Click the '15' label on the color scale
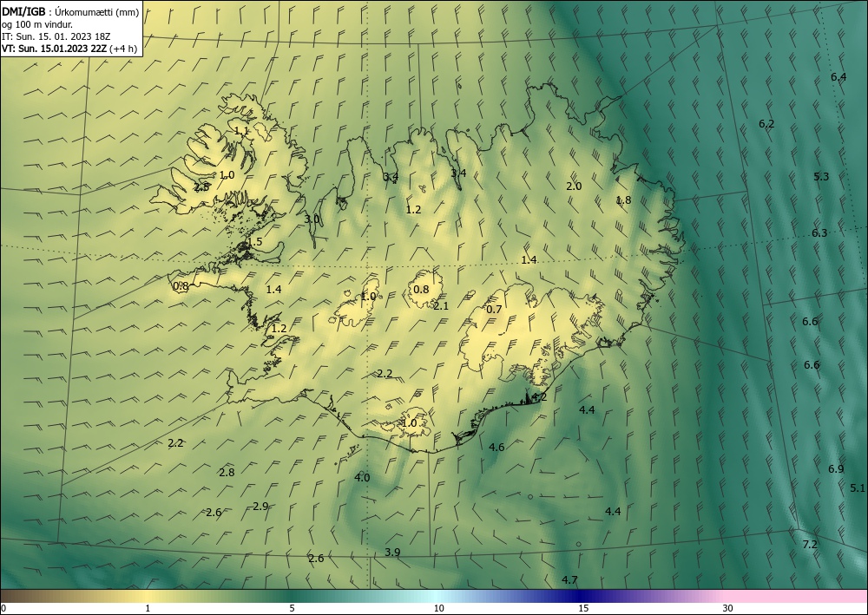The image size is (868, 615). [x=583, y=608]
